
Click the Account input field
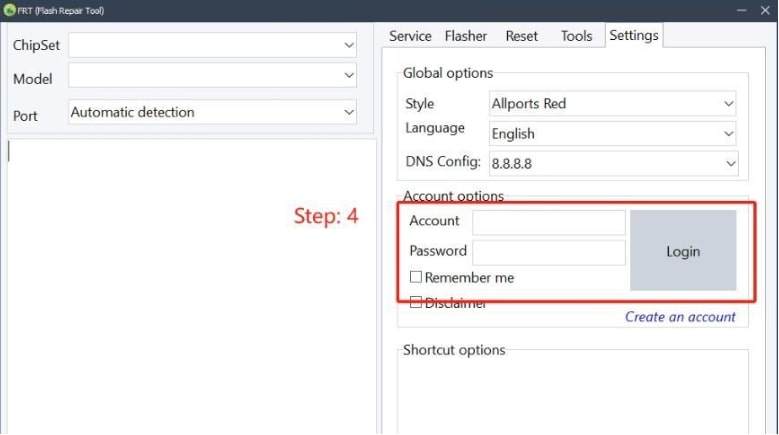click(548, 222)
